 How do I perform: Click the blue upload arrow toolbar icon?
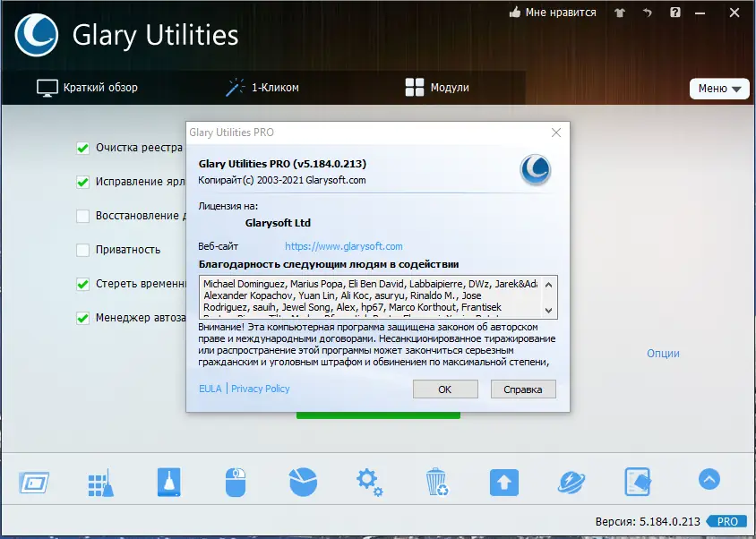click(503, 480)
